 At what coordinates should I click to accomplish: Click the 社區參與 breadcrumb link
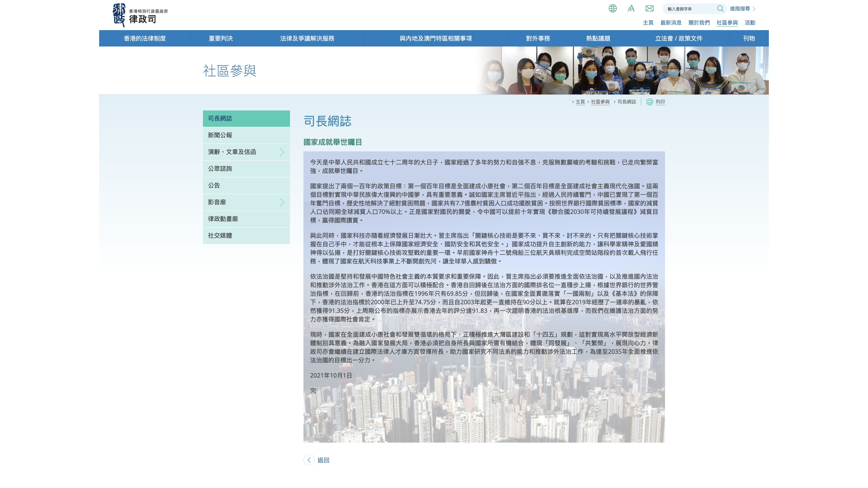coord(600,102)
